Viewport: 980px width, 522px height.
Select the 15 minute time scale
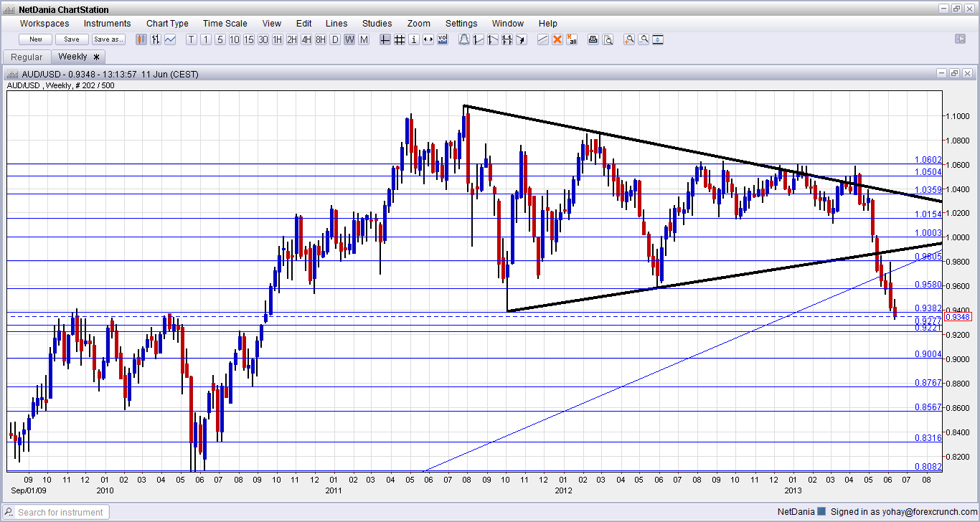249,39
